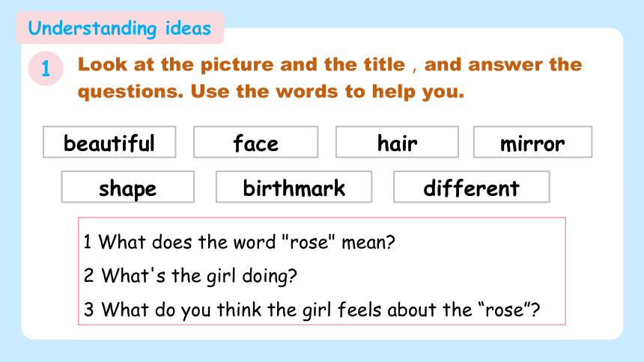Click instruction line "Look at the picture and the title"
Screen dimensions: 644x362
click(241, 64)
